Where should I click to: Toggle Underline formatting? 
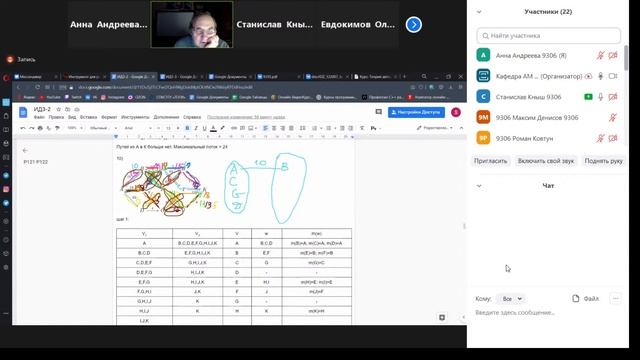tap(204, 128)
